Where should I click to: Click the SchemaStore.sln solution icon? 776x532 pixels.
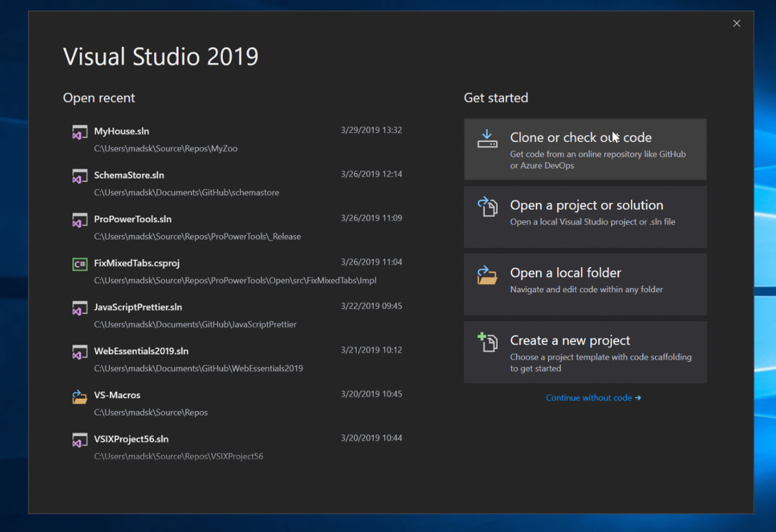pos(80,176)
